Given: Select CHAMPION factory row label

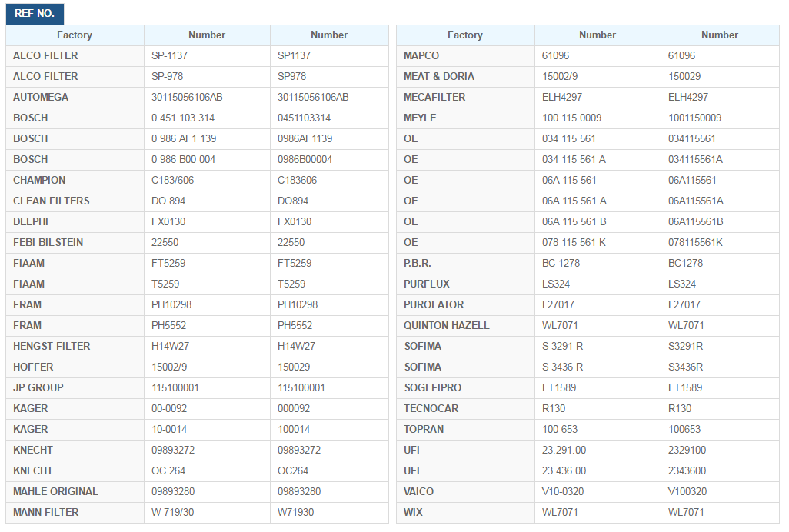Looking at the screenshot, I should click(x=39, y=180).
